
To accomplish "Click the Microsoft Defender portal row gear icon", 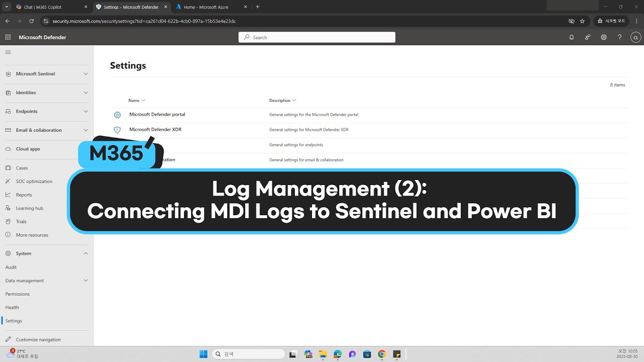I will pos(117,115).
